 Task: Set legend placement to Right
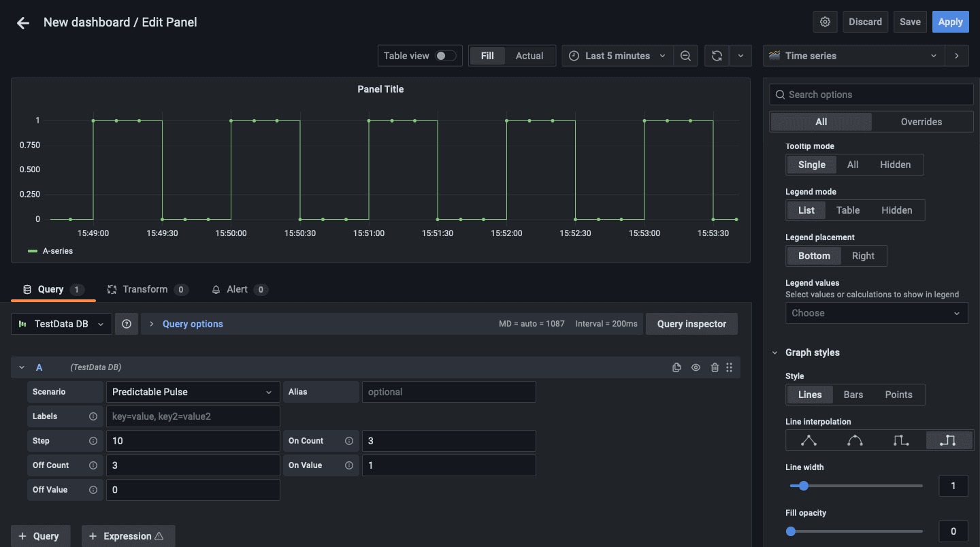[x=863, y=256]
